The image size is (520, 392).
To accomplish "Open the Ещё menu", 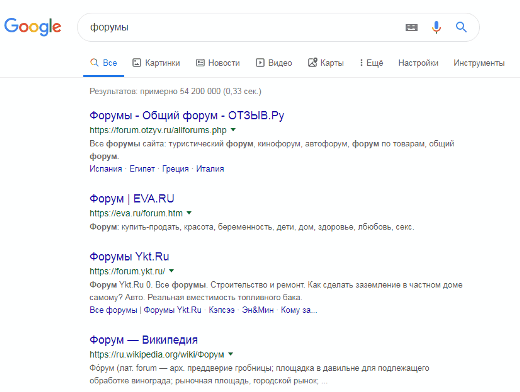I will coord(371,63).
